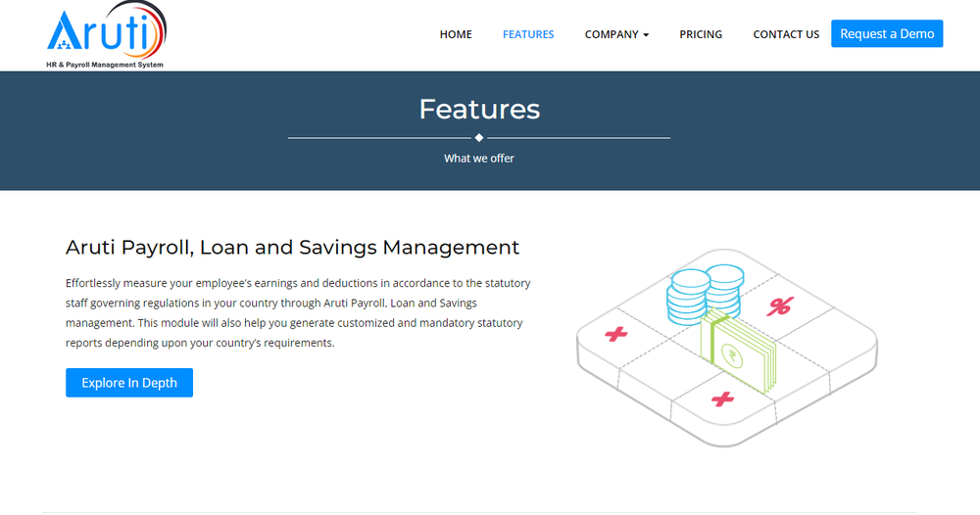Expand the COMPANY dropdown menu

coord(616,34)
